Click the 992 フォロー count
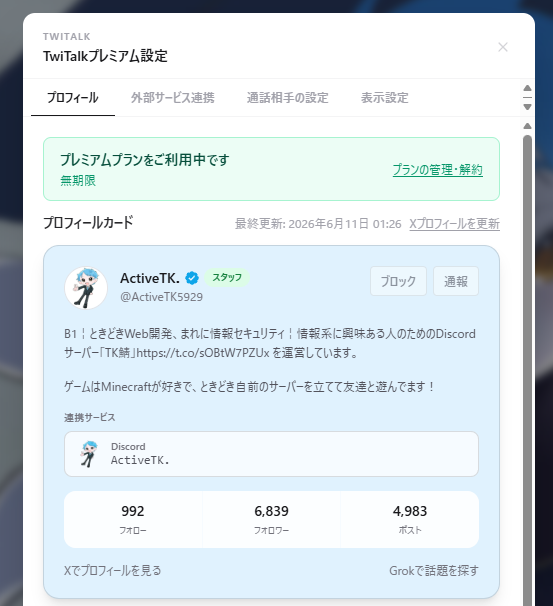Screen dimensions: 553x606 [133, 519]
